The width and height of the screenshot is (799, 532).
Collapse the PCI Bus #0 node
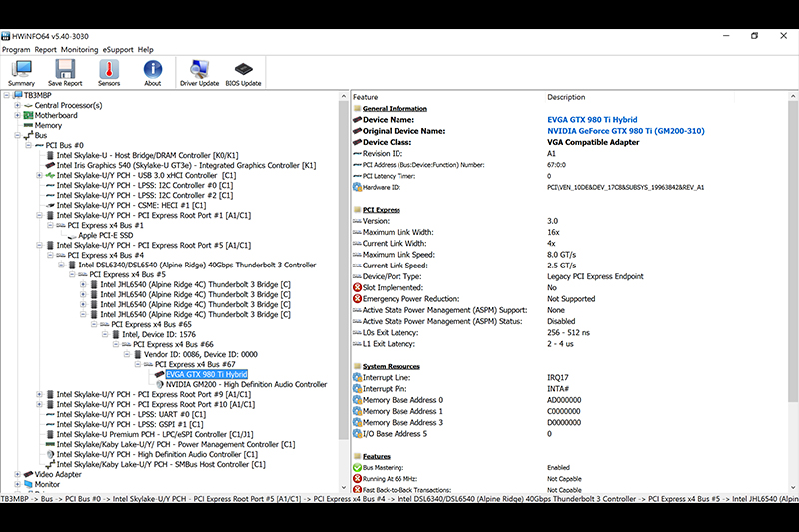(x=28, y=145)
